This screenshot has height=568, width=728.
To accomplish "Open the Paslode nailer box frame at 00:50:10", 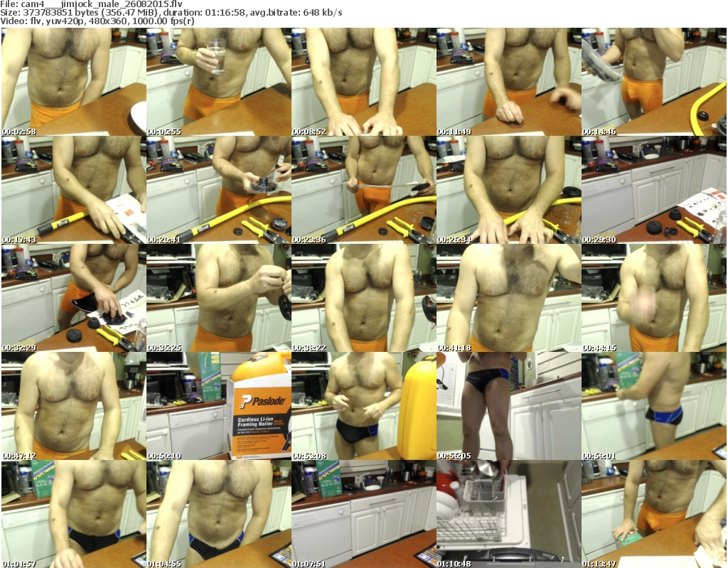I will pyautogui.click(x=219, y=407).
